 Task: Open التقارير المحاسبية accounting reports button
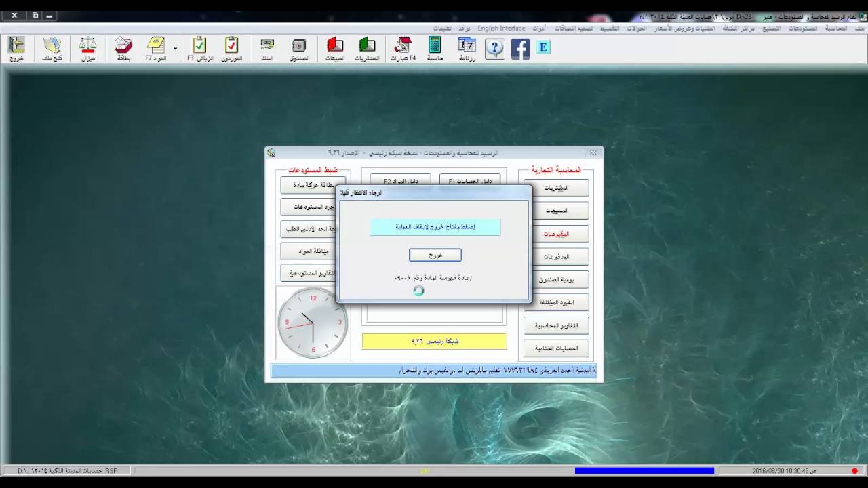tap(556, 325)
